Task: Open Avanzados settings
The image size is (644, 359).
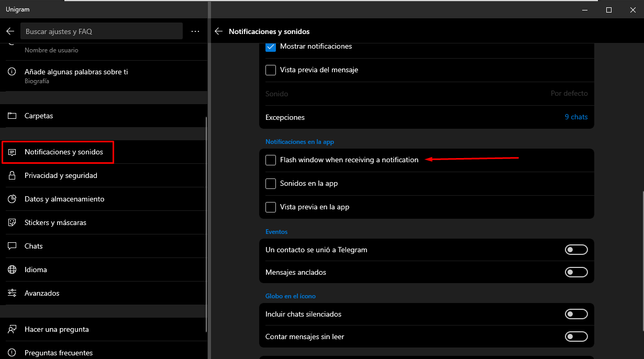Action: 104,294
